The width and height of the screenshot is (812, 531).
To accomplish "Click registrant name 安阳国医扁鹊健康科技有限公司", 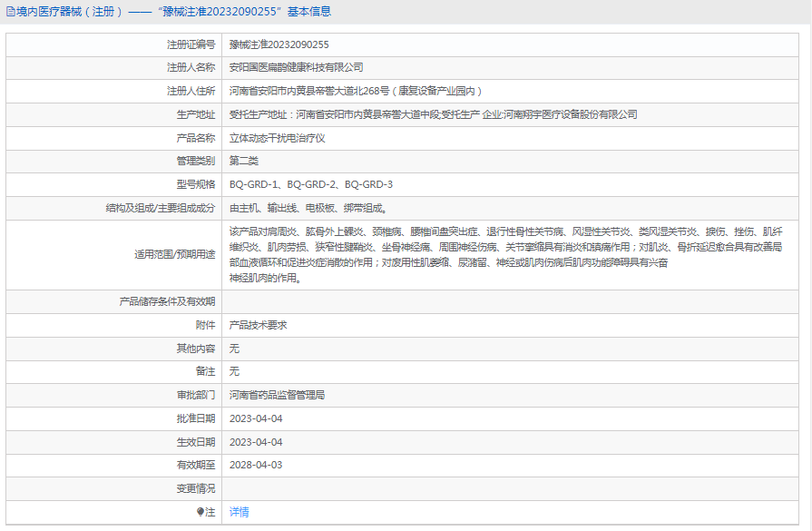I will [296, 68].
